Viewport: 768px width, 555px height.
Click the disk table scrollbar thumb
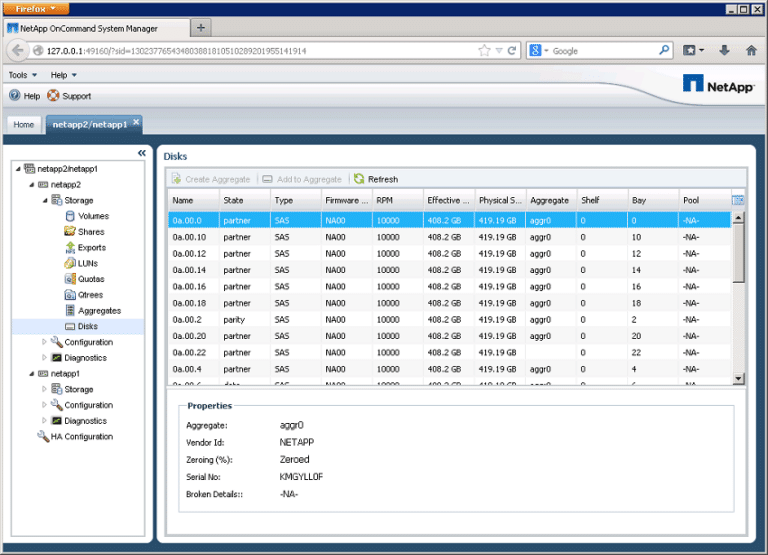click(x=739, y=253)
